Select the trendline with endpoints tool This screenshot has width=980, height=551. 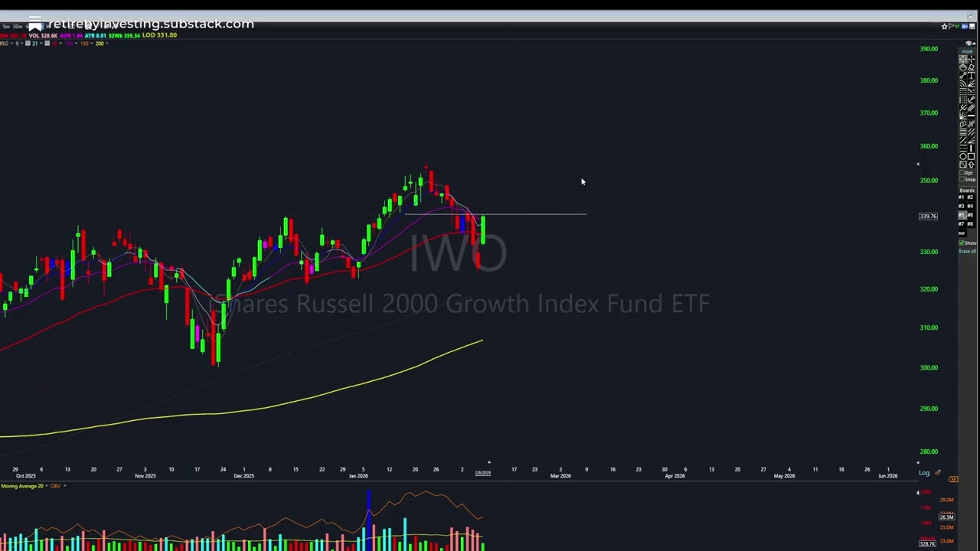[962, 75]
